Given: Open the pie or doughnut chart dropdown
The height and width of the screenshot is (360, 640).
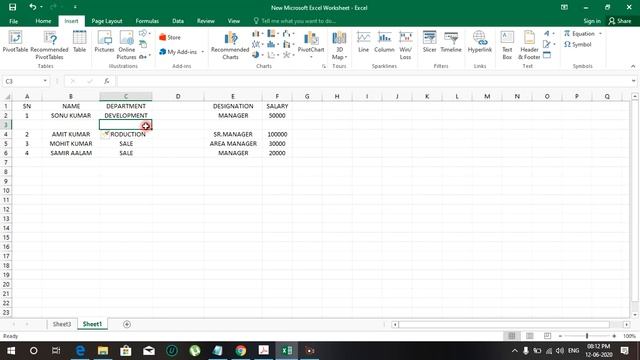Looking at the screenshot, I should tap(258, 55).
